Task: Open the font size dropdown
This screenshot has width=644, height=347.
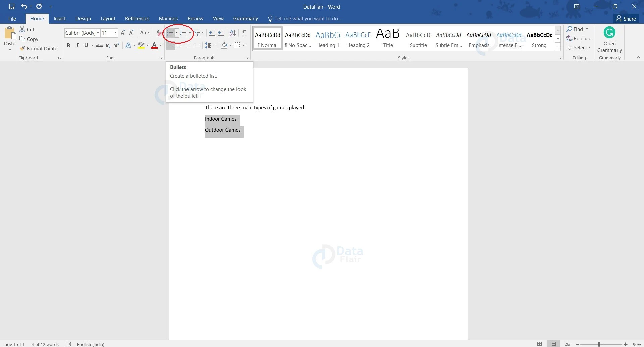Action: click(115, 33)
